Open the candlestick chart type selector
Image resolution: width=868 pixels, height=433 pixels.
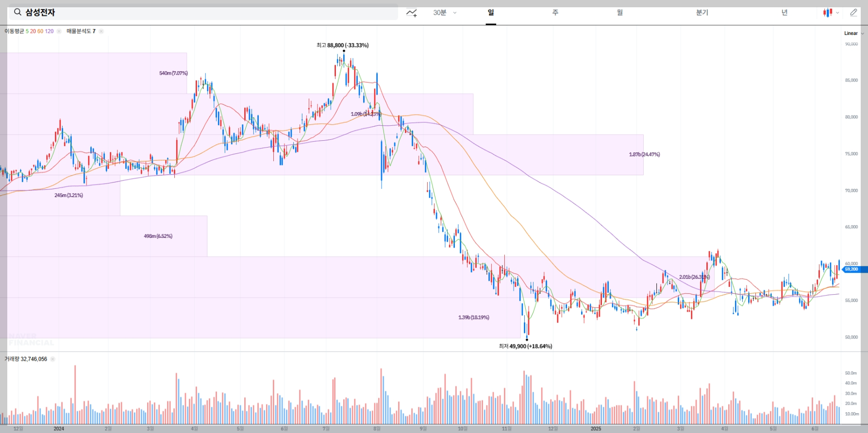coord(831,13)
